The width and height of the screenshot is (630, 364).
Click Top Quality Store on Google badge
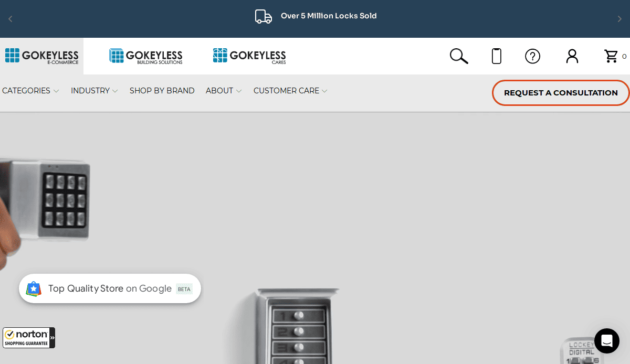click(110, 288)
